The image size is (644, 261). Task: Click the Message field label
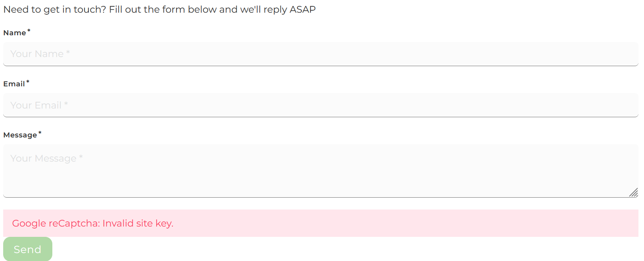[x=20, y=135]
